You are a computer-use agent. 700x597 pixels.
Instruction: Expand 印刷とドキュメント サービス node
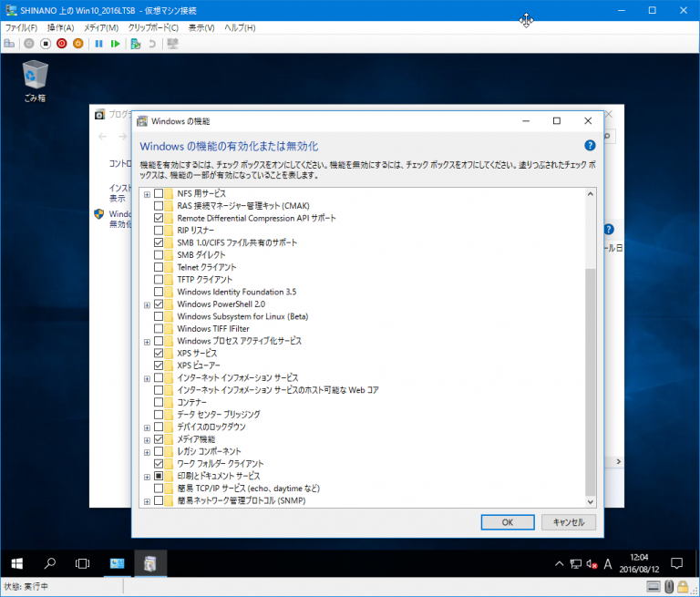(147, 477)
